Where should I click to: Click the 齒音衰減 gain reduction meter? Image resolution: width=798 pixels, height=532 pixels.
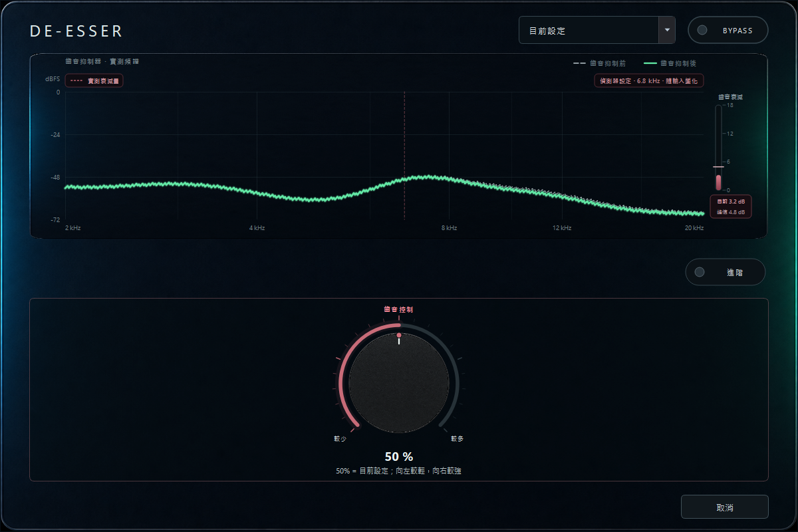click(x=718, y=148)
